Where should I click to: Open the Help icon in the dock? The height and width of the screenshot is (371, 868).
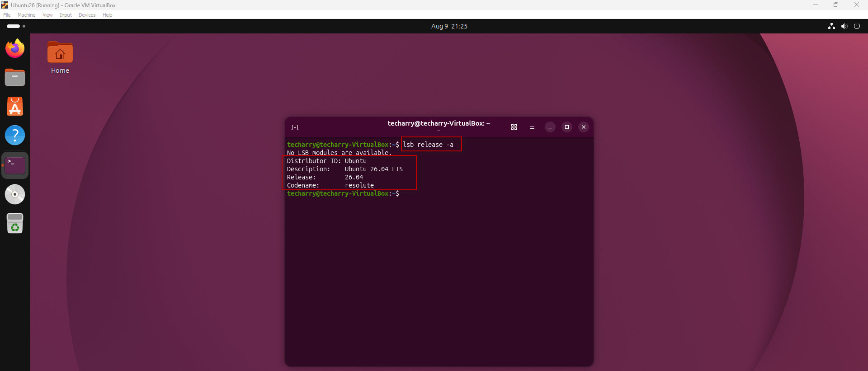[15, 135]
